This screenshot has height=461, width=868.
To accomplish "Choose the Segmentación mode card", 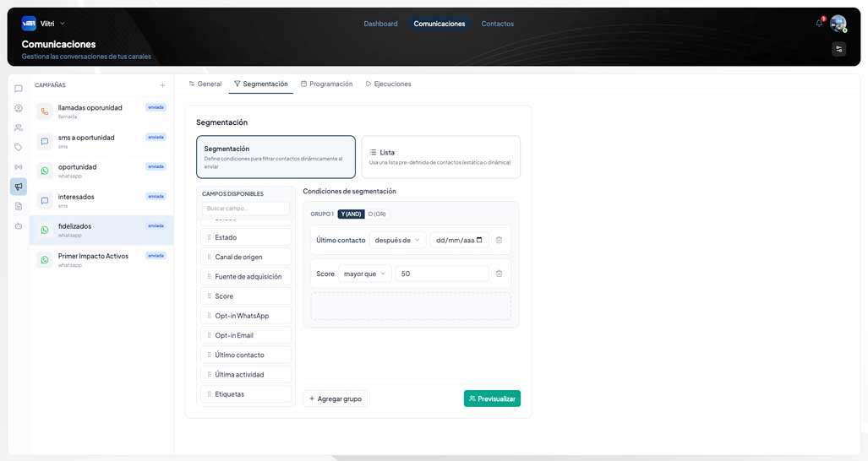I will (276, 157).
